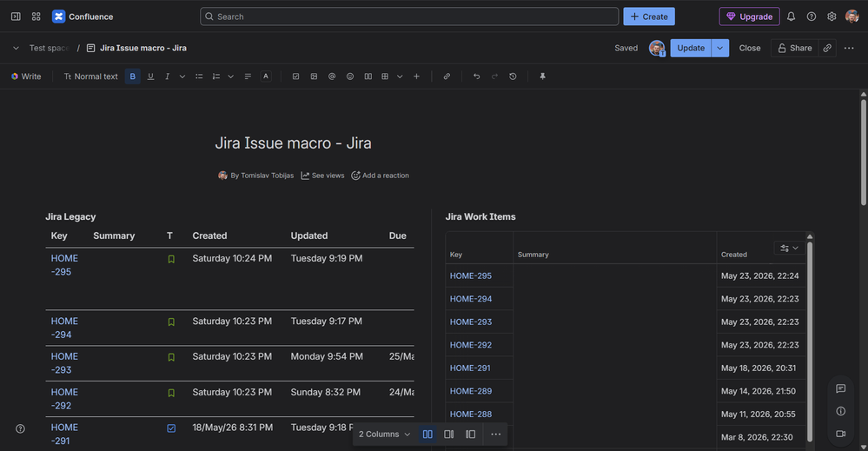
Task: Open the text color picker
Action: point(266,76)
